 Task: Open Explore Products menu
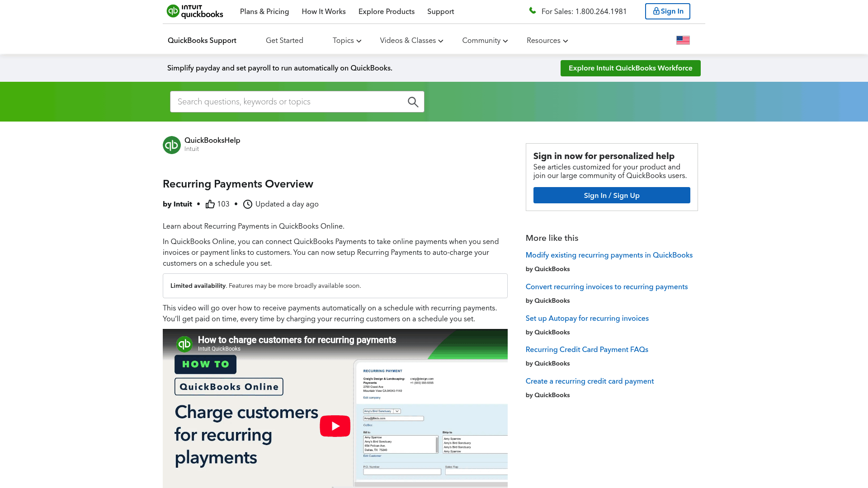pos(387,12)
